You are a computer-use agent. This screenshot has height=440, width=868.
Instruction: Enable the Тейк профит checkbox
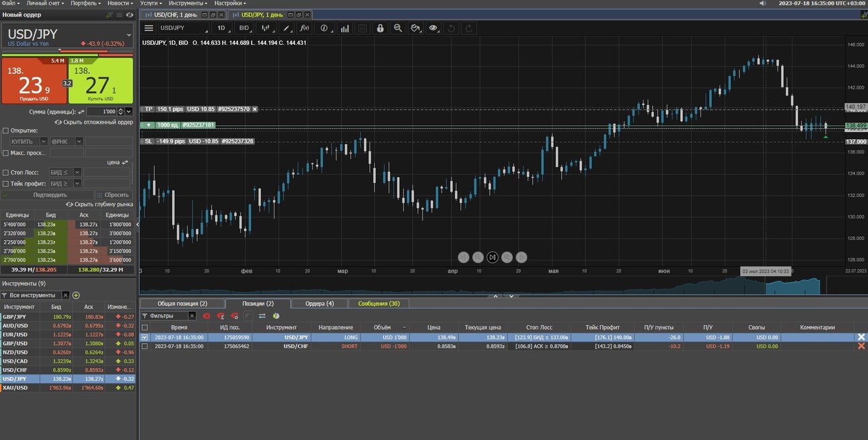pyautogui.click(x=6, y=183)
